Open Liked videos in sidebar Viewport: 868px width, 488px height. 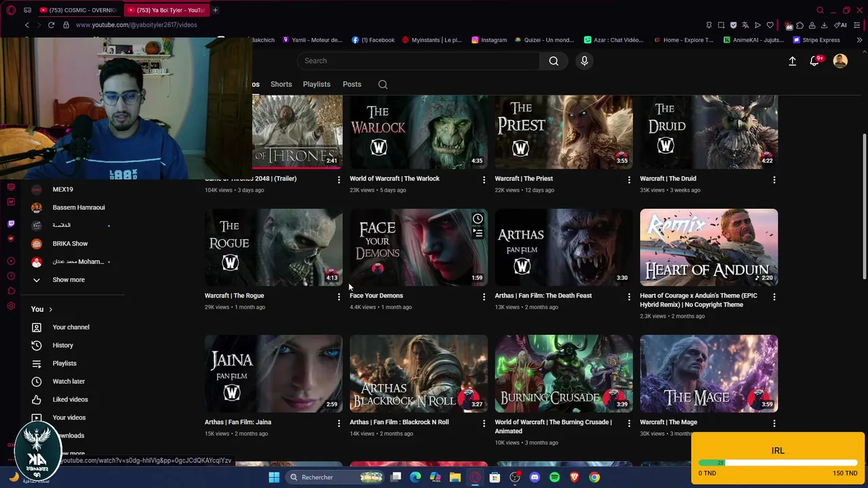[x=70, y=400]
